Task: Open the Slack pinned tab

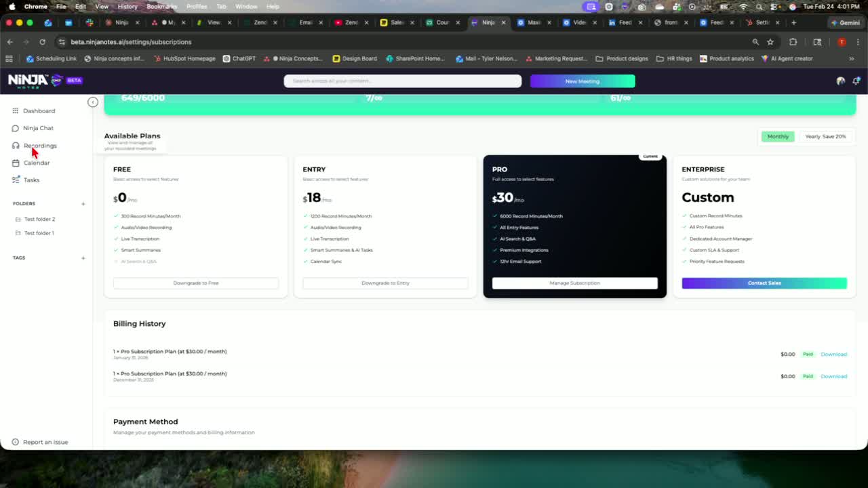Action: pyautogui.click(x=89, y=22)
